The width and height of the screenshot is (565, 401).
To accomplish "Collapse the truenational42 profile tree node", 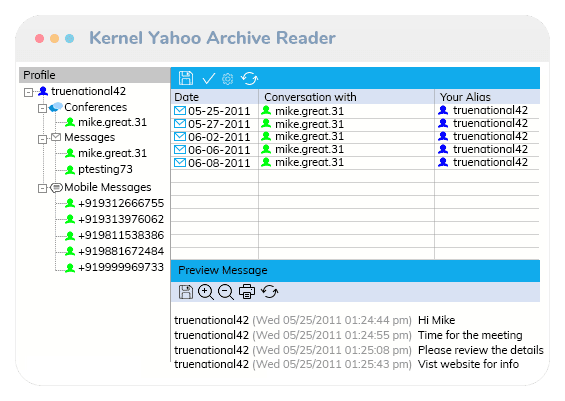I will tap(28, 92).
